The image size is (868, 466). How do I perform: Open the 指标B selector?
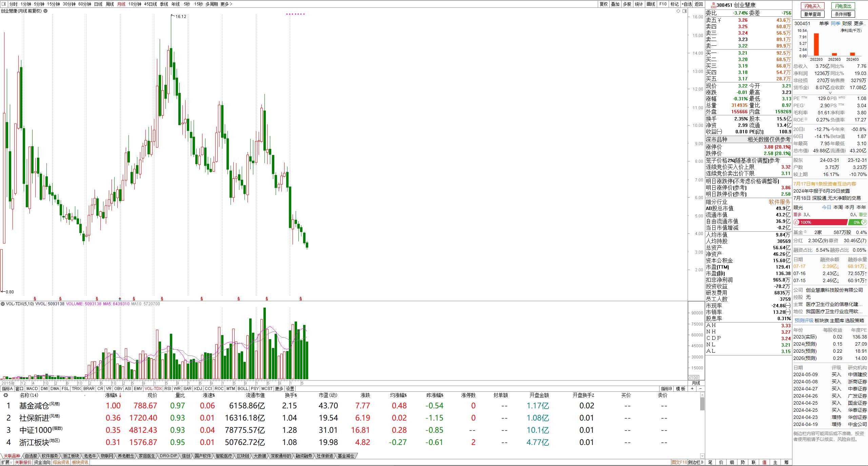pyautogui.click(x=666, y=389)
